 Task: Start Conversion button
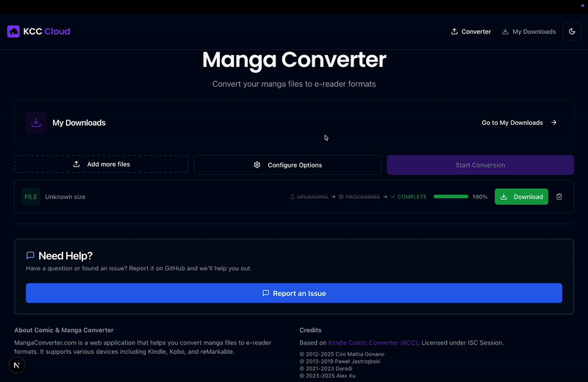tap(481, 165)
